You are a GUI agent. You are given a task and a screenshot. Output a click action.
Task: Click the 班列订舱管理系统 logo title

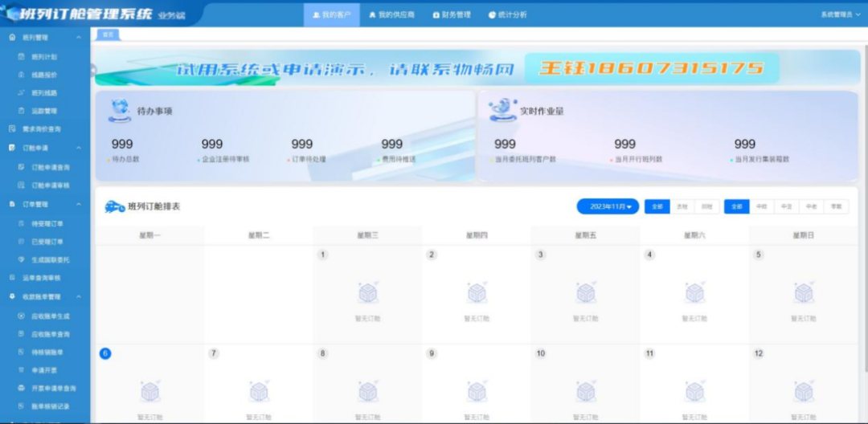86,14
